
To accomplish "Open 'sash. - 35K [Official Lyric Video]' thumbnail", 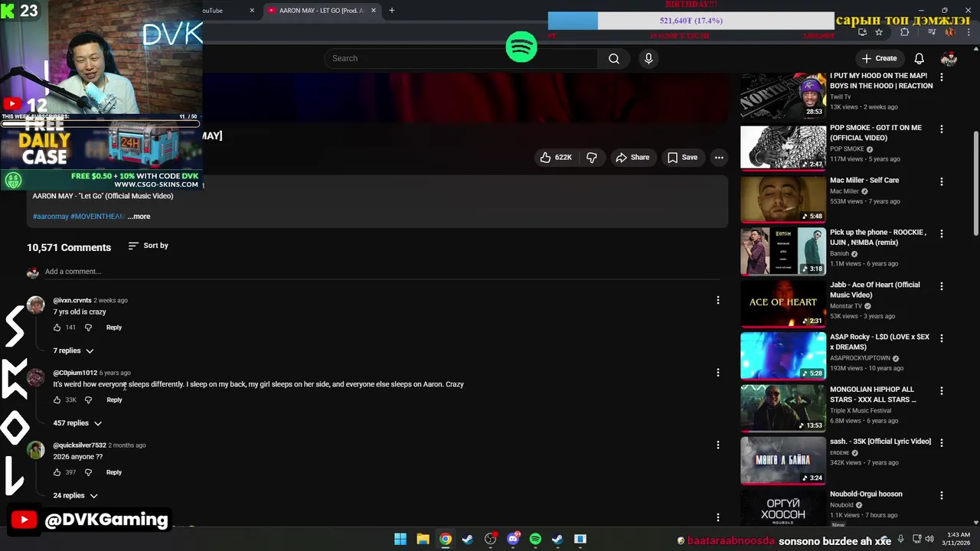I will pos(783,461).
